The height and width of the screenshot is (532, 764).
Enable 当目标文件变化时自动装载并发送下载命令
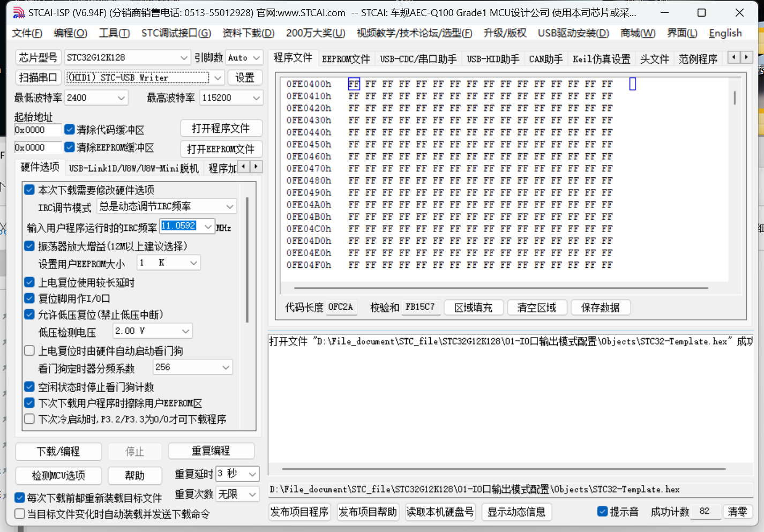coord(20,514)
